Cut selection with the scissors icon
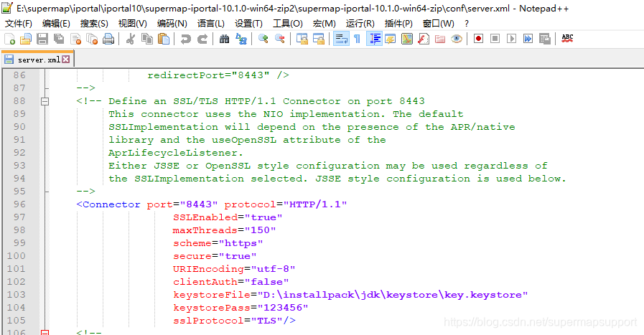644x335 pixels. coord(131,39)
